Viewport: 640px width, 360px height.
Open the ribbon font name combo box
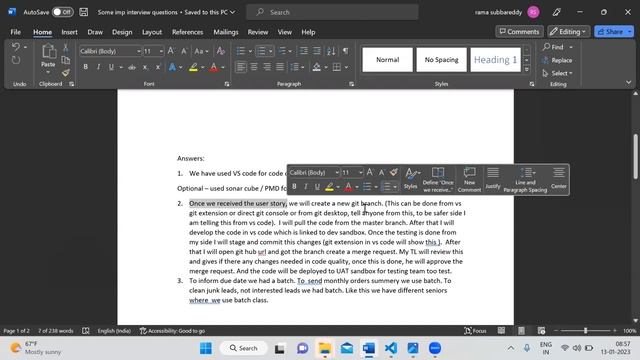point(110,51)
